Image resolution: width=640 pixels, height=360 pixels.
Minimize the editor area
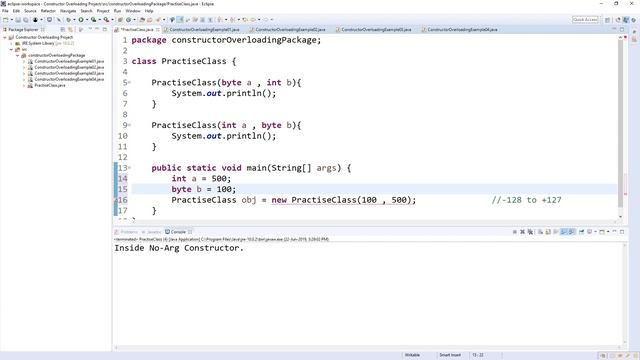pyautogui.click(x=614, y=29)
